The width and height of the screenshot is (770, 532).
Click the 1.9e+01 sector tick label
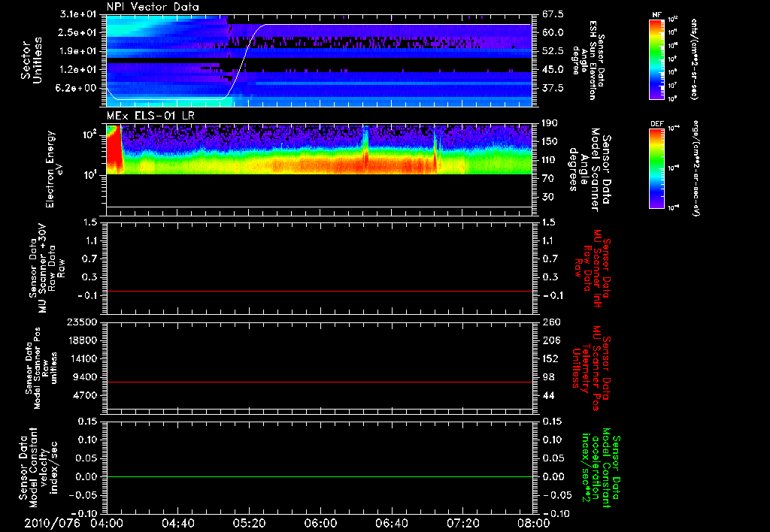click(80, 52)
